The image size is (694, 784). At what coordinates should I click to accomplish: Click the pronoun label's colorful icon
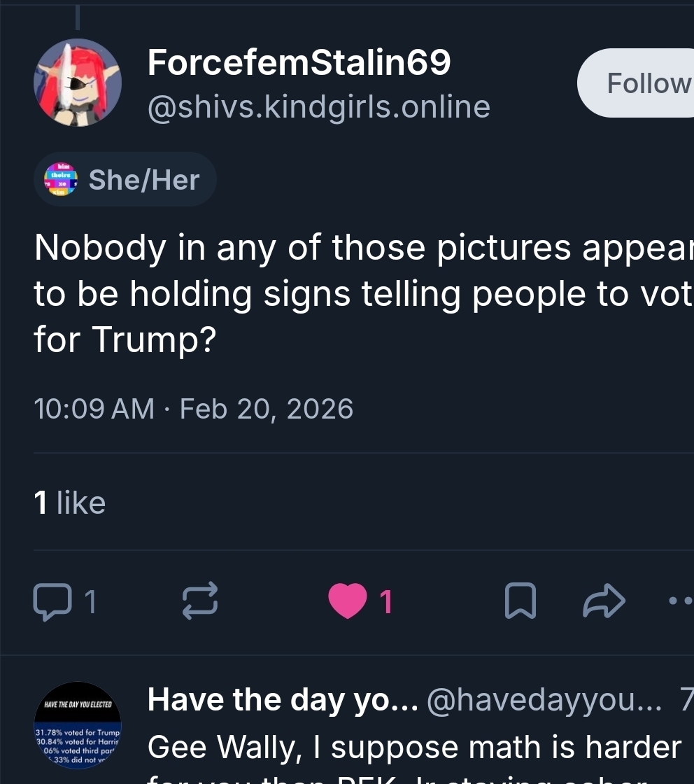[x=61, y=180]
